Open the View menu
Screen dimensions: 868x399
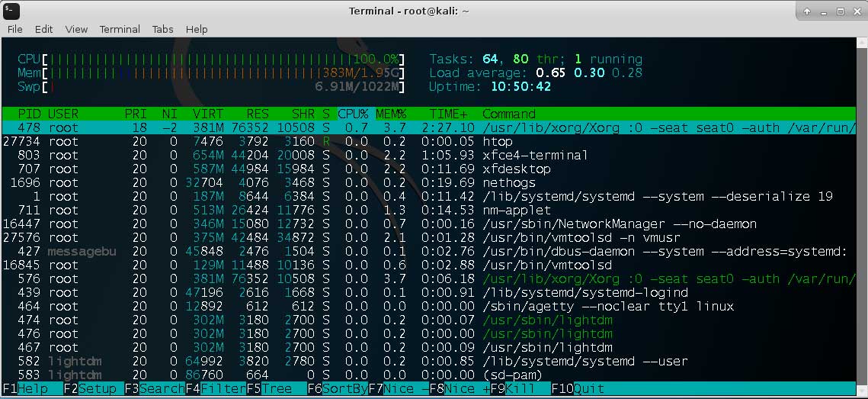click(76, 29)
